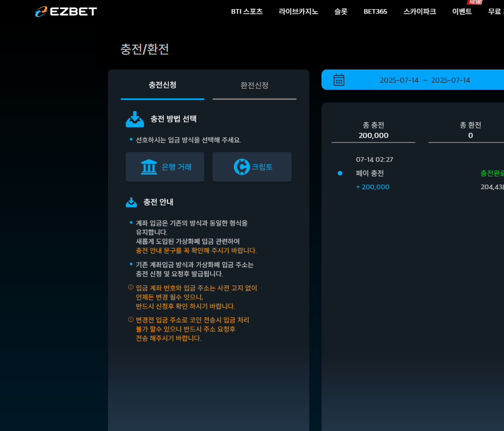Click the 충전 안내 download icon
The height and width of the screenshot is (431, 504).
coord(131,202)
